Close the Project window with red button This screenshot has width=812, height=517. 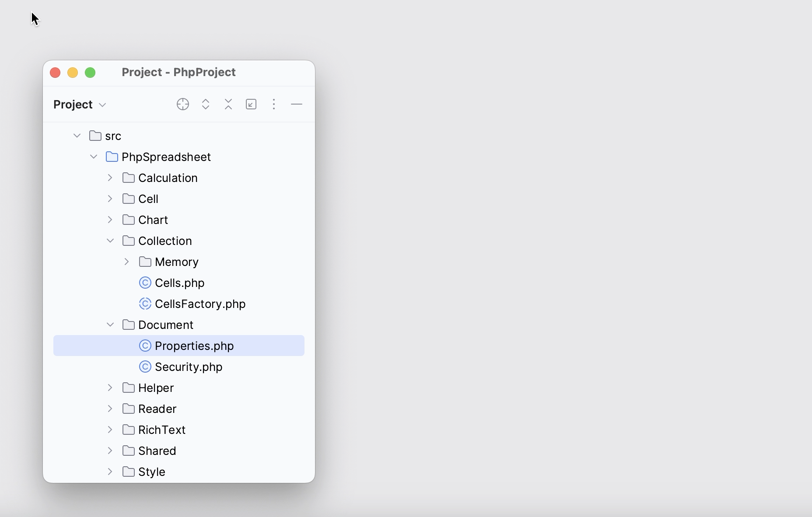55,73
